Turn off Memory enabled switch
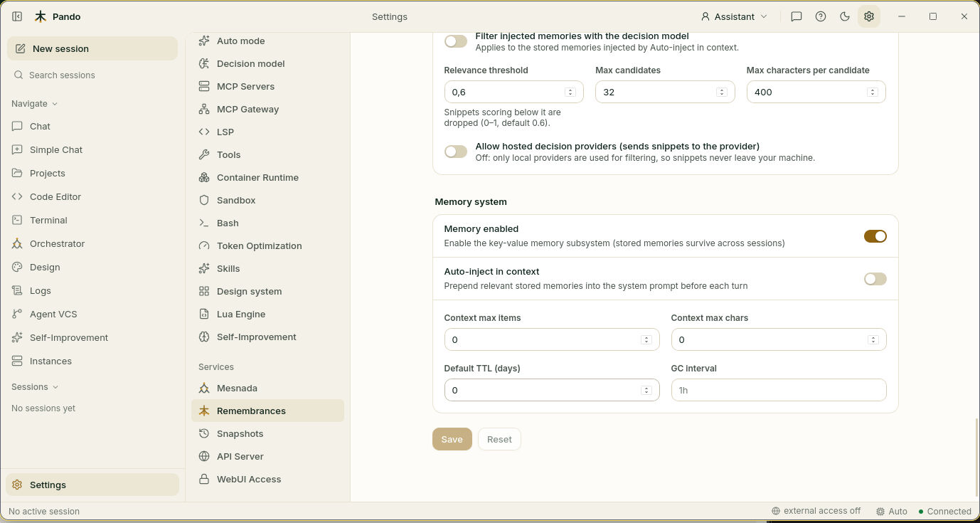Image resolution: width=980 pixels, height=523 pixels. click(x=875, y=236)
